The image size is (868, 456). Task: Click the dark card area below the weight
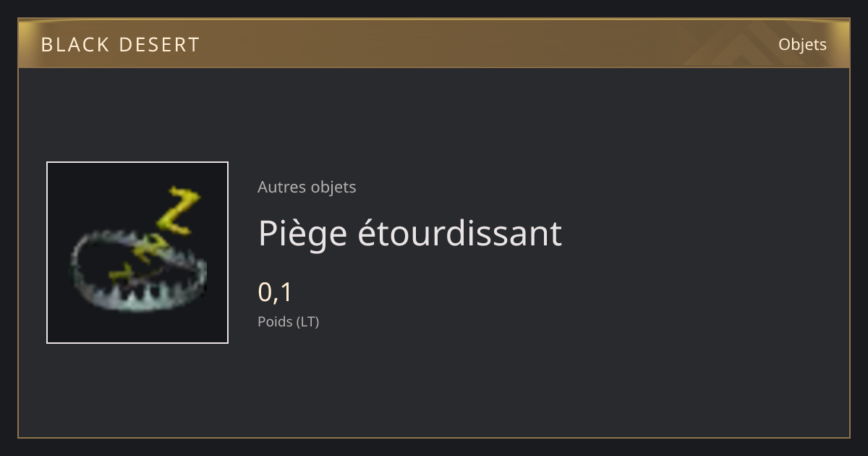pyautogui.click(x=434, y=384)
